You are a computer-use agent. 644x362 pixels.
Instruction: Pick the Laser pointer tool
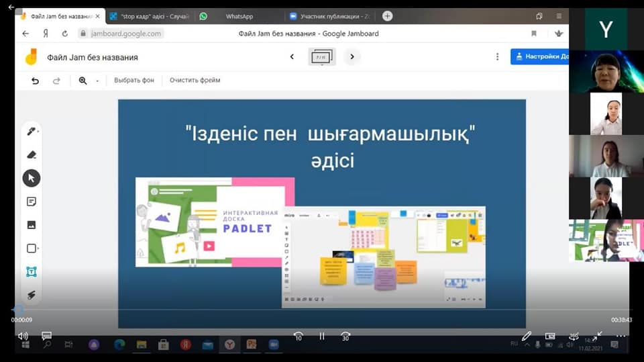click(31, 295)
